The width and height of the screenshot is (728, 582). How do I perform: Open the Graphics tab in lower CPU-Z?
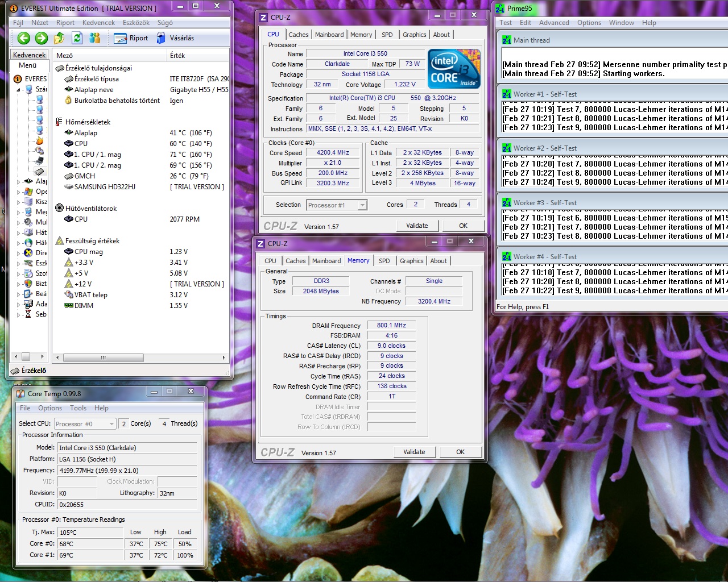pos(412,261)
